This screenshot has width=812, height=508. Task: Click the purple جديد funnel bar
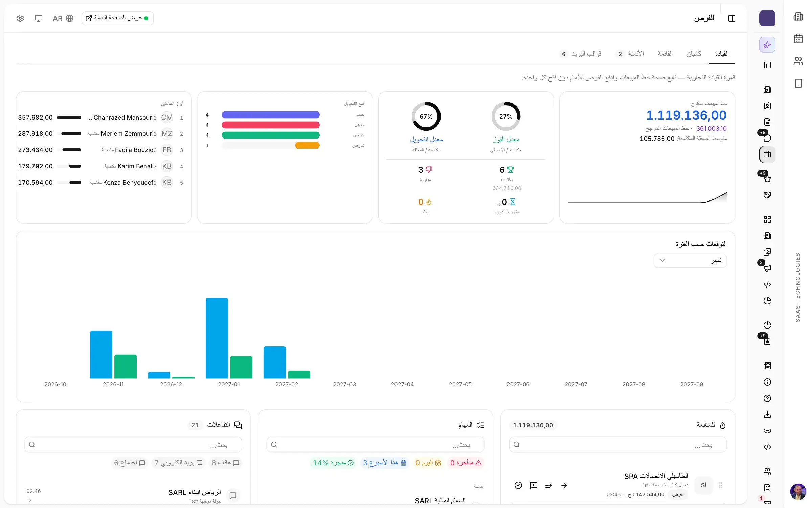click(x=271, y=115)
